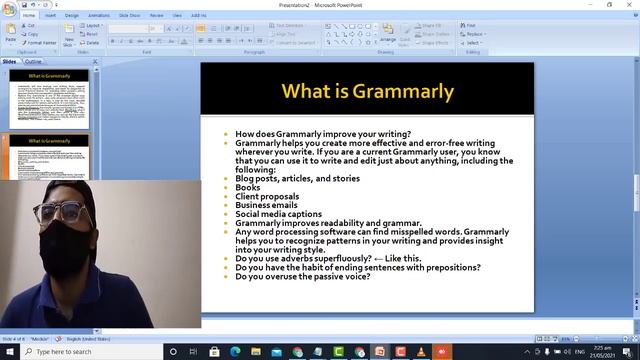
Task: Switch to the Outline pane tab
Action: [x=33, y=62]
